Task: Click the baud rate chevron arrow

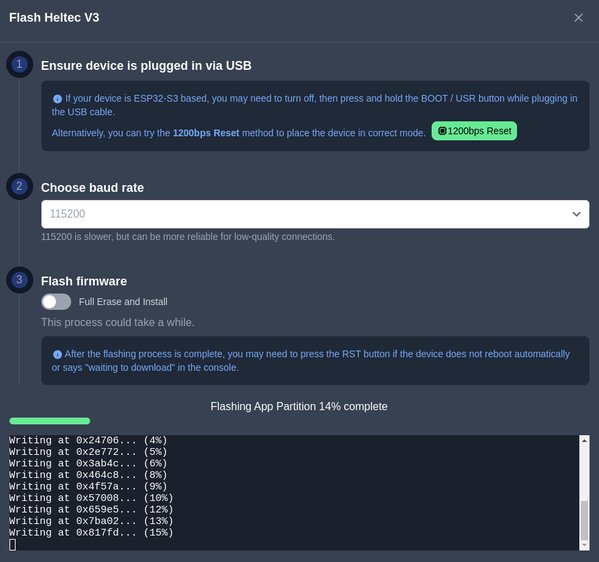Action: click(576, 214)
